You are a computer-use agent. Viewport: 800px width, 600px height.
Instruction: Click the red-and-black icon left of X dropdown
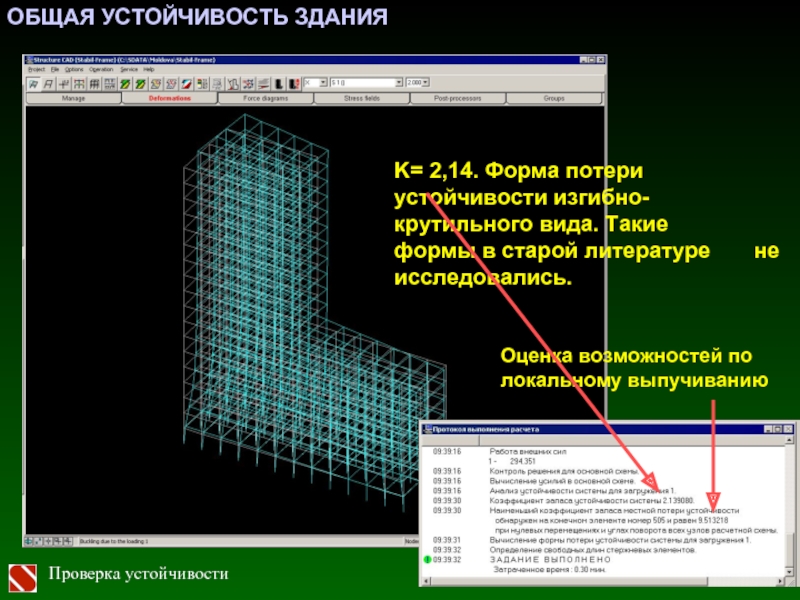pos(295,84)
